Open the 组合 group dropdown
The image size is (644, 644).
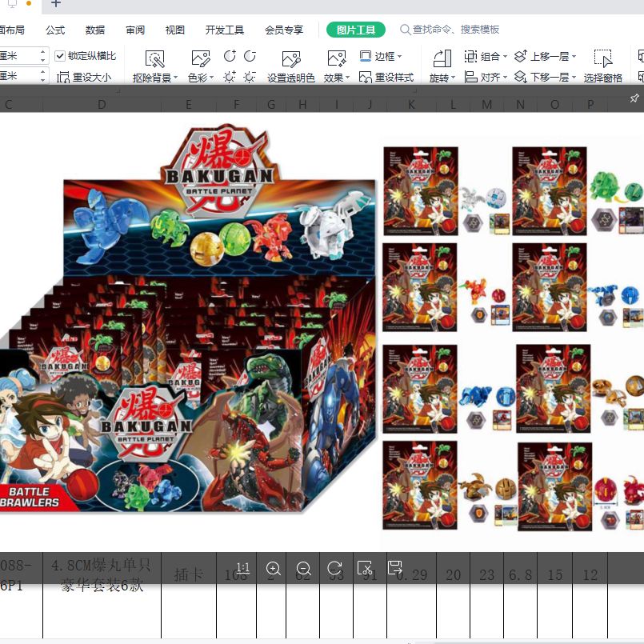point(486,56)
